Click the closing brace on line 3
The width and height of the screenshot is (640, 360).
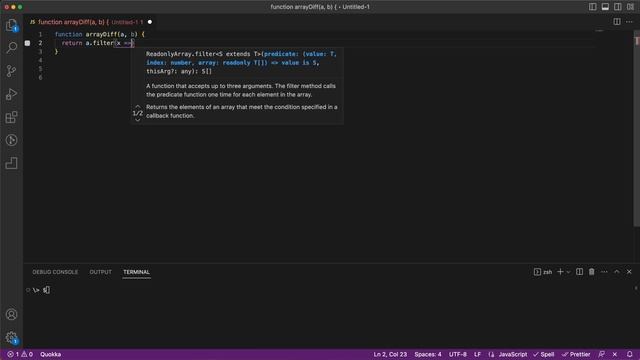coord(56,51)
